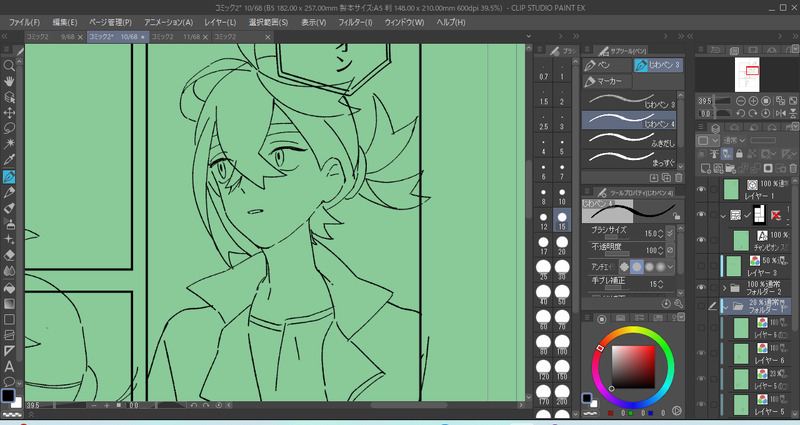Hide レイヤー 1 with its eye icon
Viewport: 800px width, 425px height.
(x=701, y=189)
